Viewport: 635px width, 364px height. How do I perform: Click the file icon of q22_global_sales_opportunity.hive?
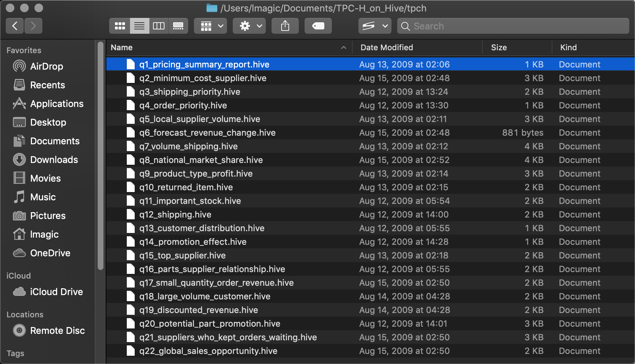pos(131,351)
